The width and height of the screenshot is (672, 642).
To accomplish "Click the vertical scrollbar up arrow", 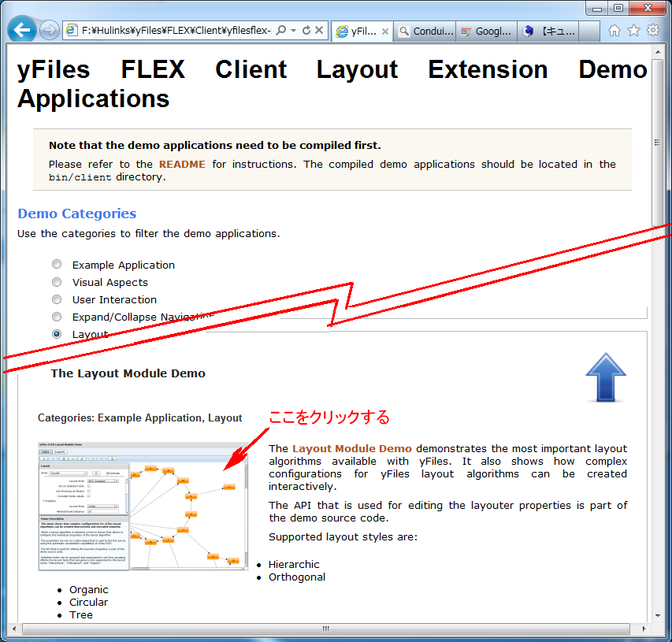I will point(658,52).
